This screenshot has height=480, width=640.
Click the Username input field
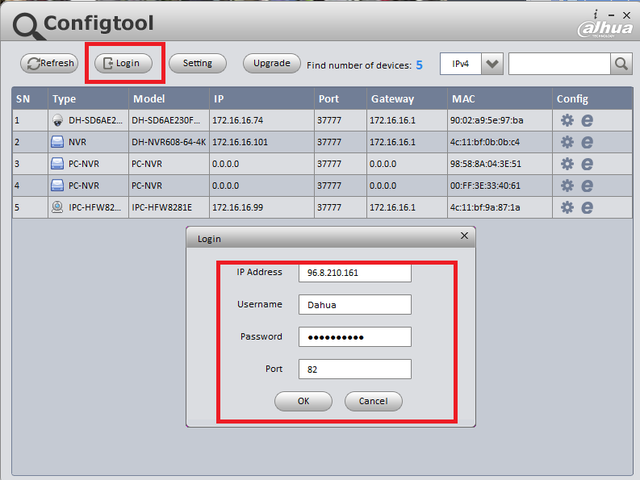tap(355, 304)
